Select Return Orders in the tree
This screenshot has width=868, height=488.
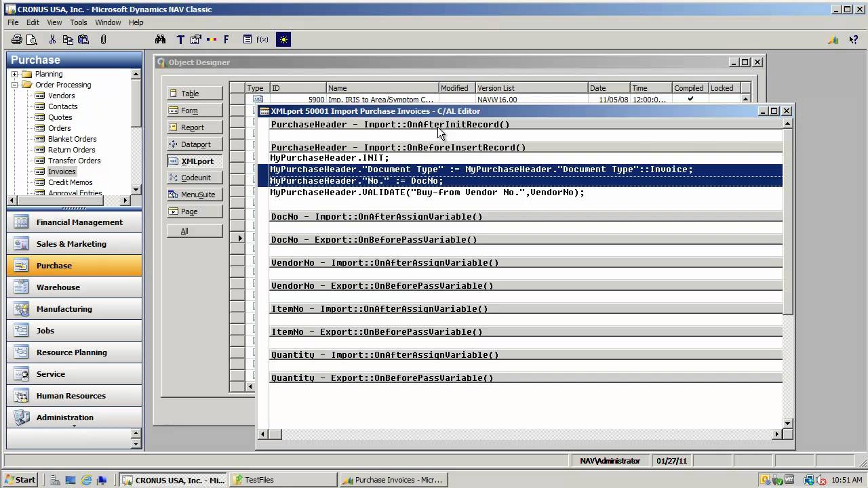(71, 150)
